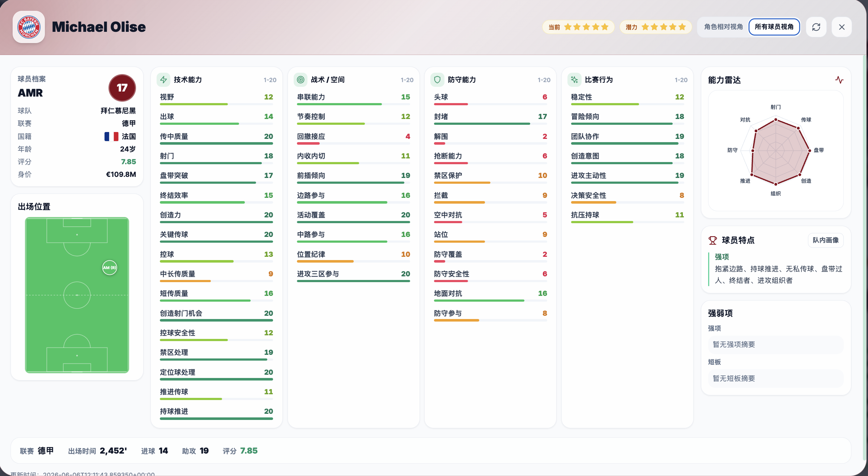
Task: Click the 冒险倾向 attribute label
Action: pos(585,116)
